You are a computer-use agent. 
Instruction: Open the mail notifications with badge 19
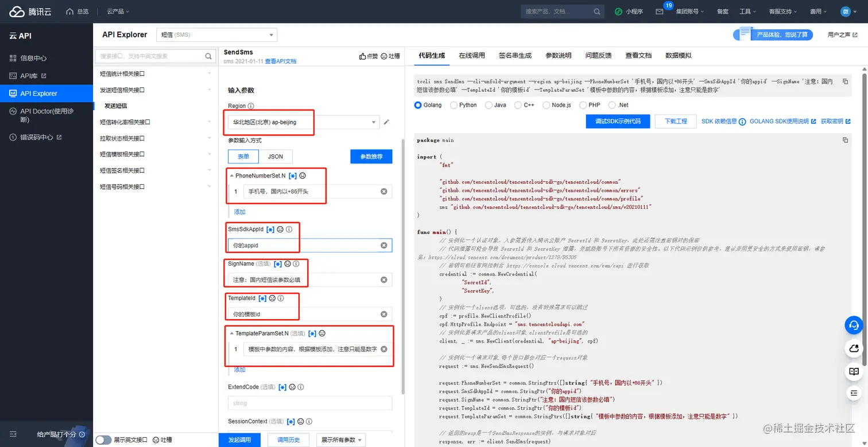point(660,11)
